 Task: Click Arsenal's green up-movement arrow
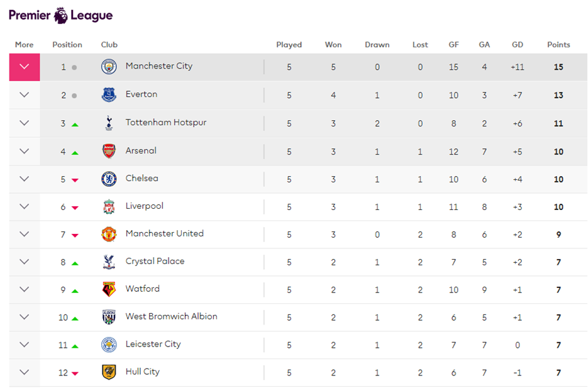click(x=75, y=152)
